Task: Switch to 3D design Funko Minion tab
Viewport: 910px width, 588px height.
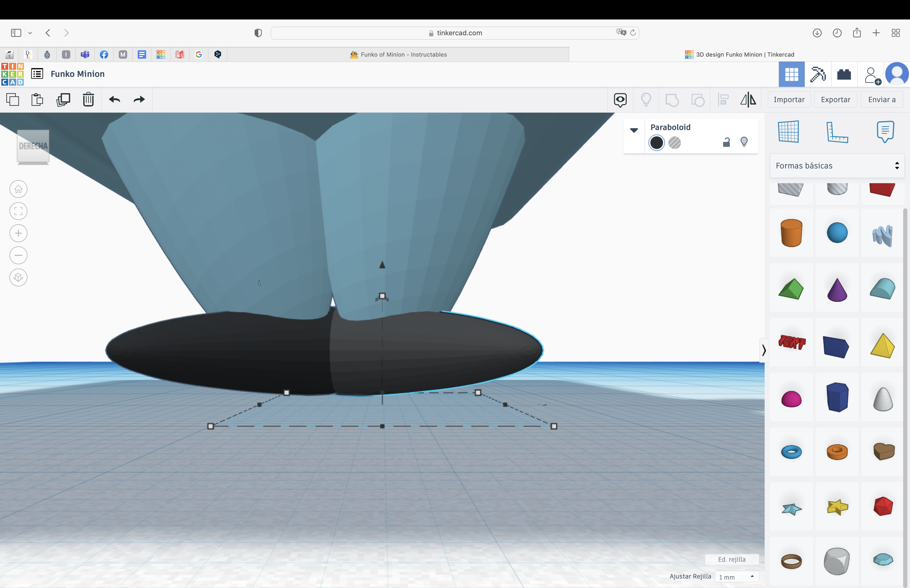Action: (x=739, y=54)
